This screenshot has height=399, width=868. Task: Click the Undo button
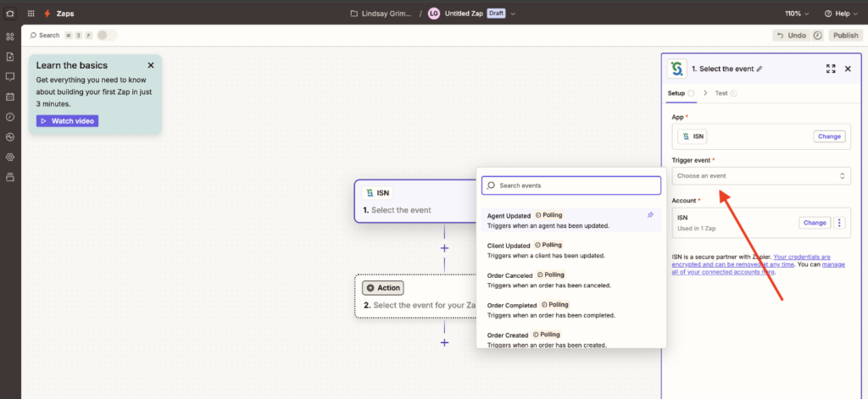792,36
